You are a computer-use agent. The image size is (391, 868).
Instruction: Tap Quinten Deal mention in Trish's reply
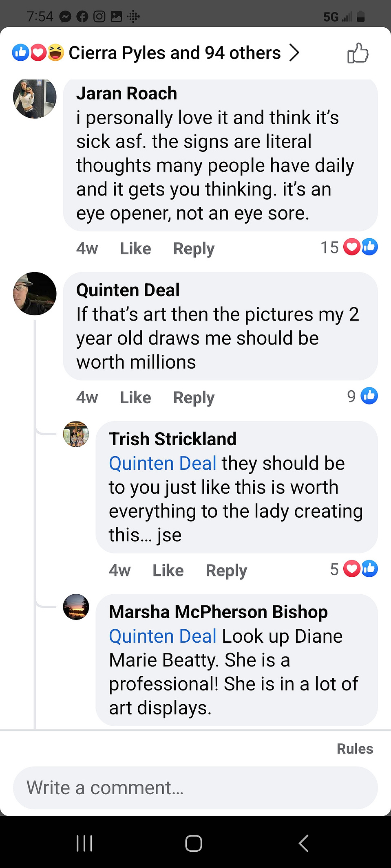[162, 463]
